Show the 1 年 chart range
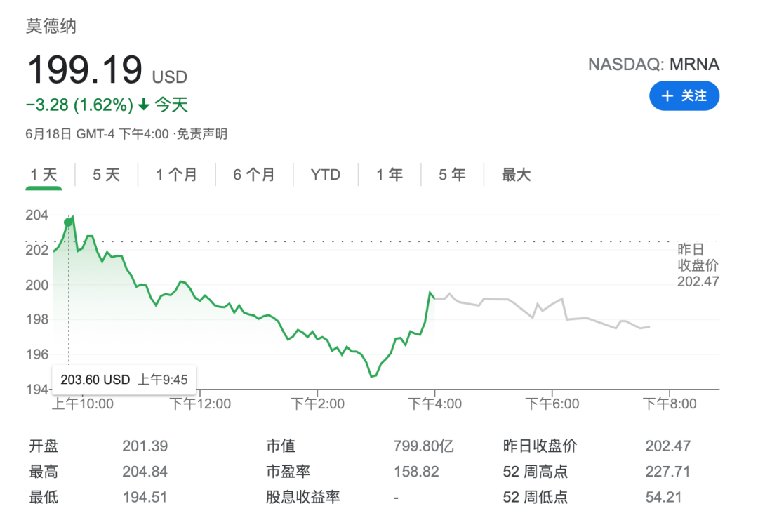 click(x=390, y=175)
